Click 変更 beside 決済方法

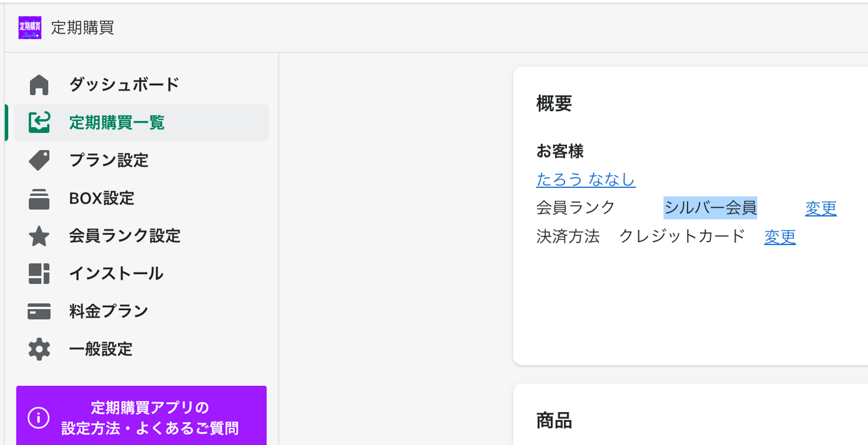tap(780, 237)
